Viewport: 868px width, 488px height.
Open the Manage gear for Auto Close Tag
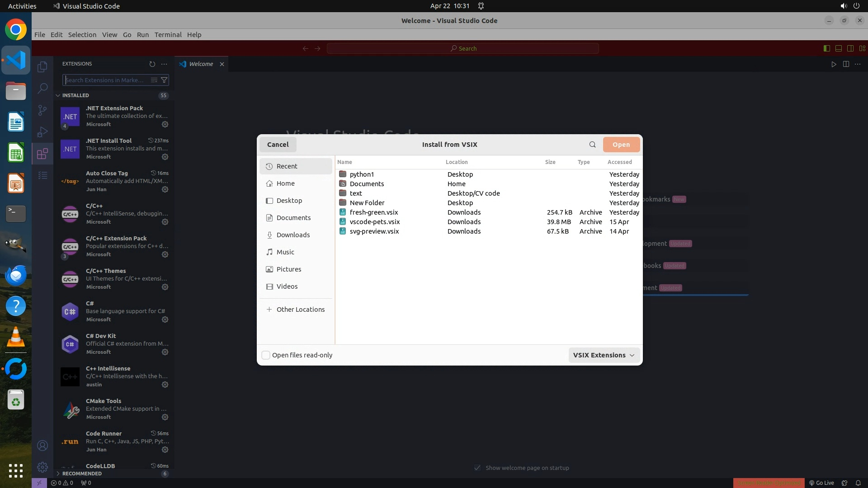165,189
